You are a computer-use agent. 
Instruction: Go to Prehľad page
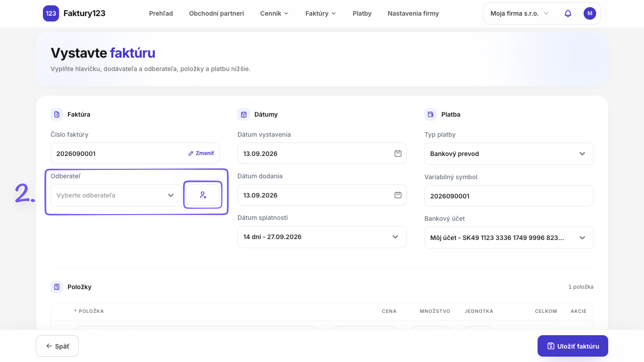click(161, 13)
